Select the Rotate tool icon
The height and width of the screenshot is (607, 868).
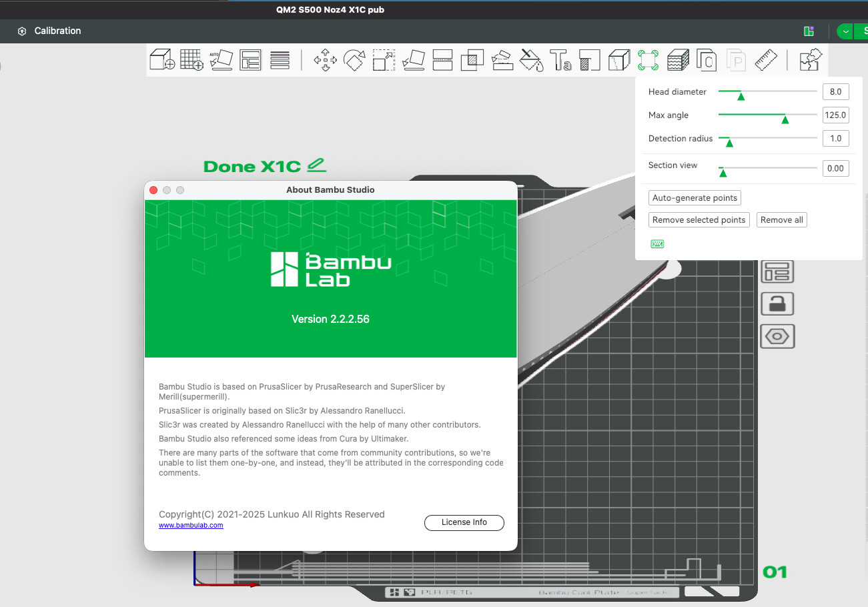click(x=354, y=60)
